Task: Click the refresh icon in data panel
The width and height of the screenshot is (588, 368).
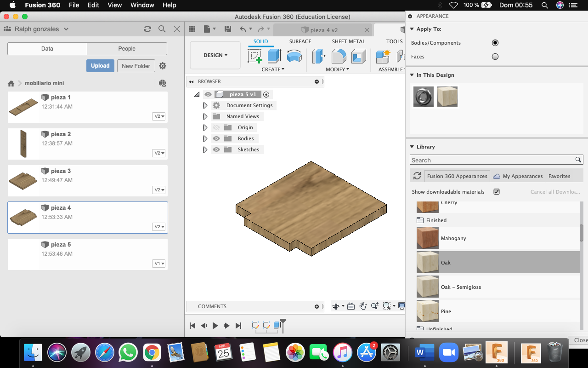Action: click(x=147, y=29)
